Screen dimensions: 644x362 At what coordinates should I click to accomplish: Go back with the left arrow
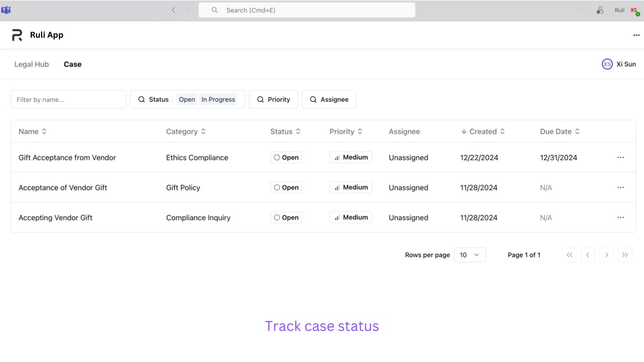tap(173, 10)
